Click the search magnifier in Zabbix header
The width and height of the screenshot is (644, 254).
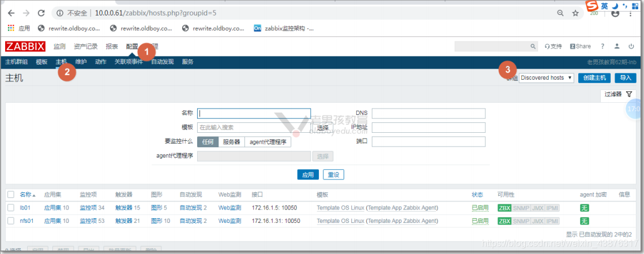coord(533,46)
